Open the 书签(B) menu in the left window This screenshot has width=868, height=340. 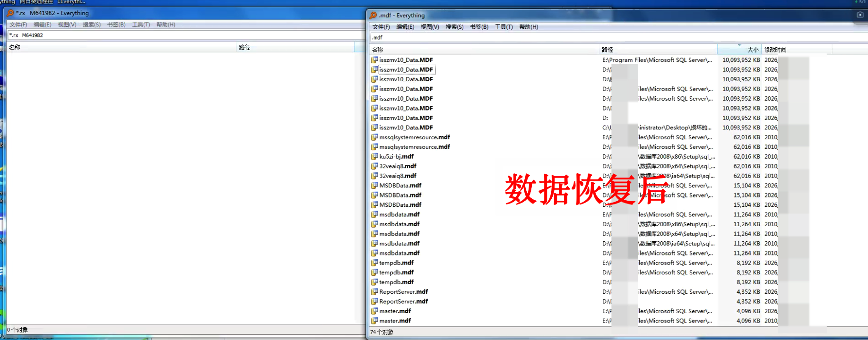coord(116,25)
